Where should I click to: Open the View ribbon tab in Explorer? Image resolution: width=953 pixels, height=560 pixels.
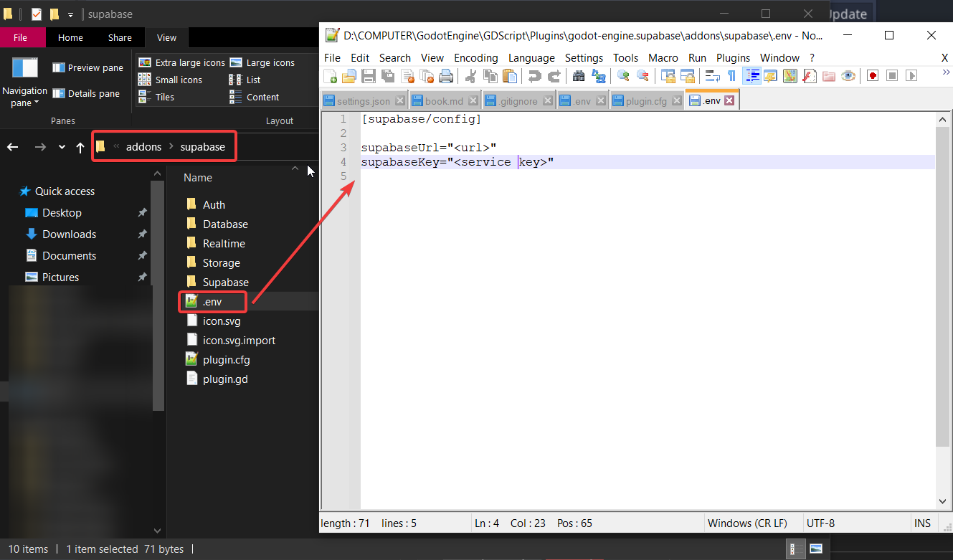[x=166, y=37]
